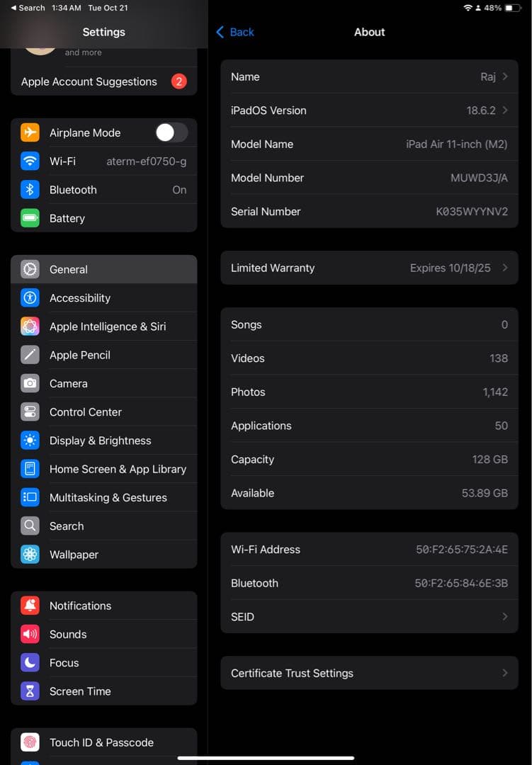532x765 pixels.
Task: Open Limited Warranty details
Action: tap(370, 268)
